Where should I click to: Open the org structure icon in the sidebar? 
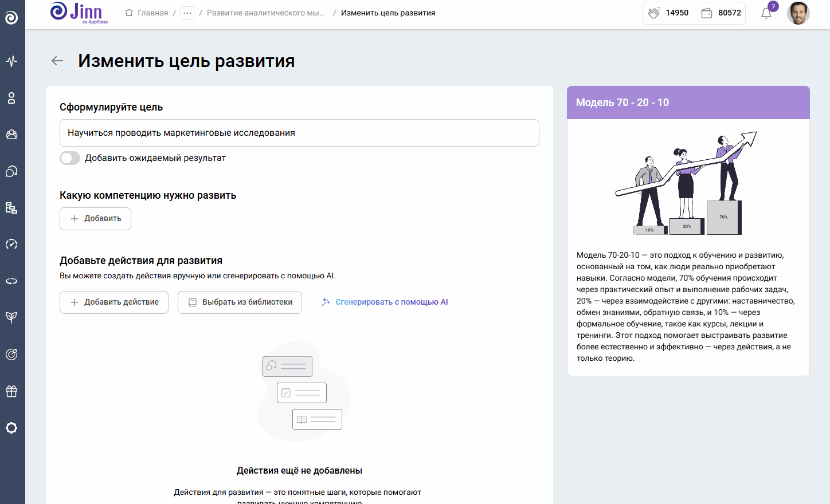pos(11,208)
